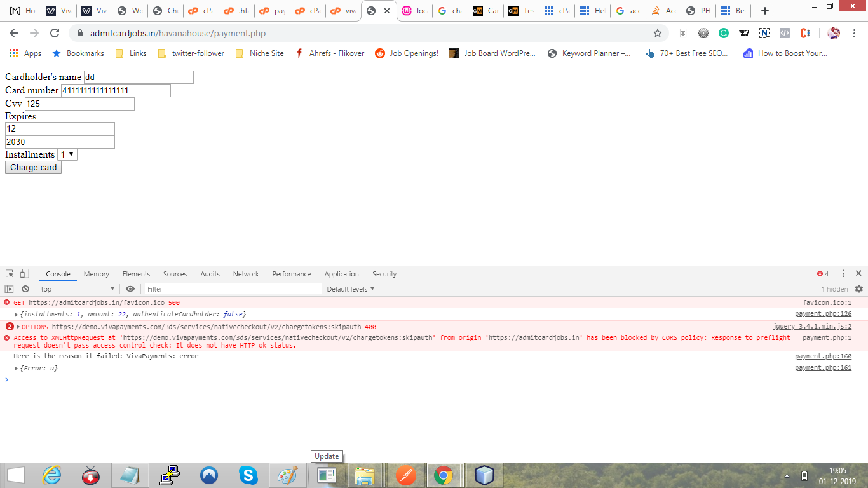Follow the payment.php:126 link
The image size is (868, 488).
point(823,314)
